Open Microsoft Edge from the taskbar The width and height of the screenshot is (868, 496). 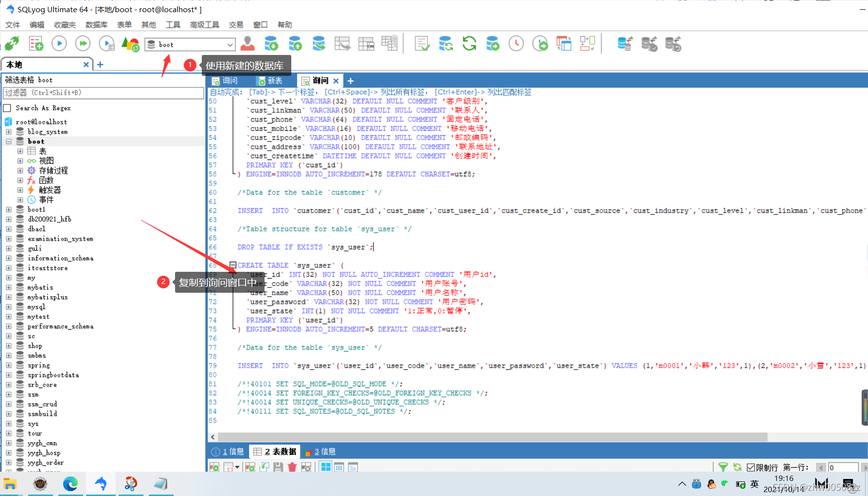coord(71,484)
